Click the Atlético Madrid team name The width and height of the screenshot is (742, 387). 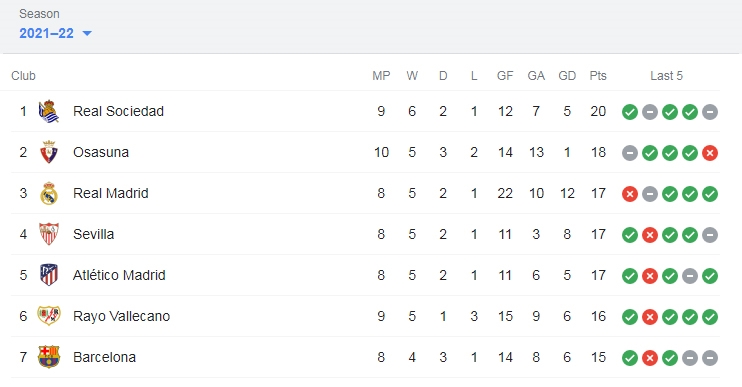(119, 275)
